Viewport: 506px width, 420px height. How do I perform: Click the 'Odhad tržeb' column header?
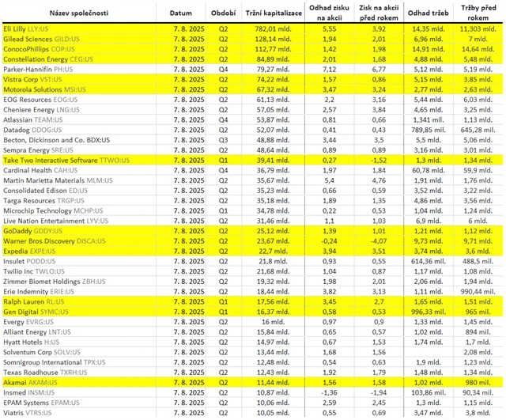tap(429, 13)
